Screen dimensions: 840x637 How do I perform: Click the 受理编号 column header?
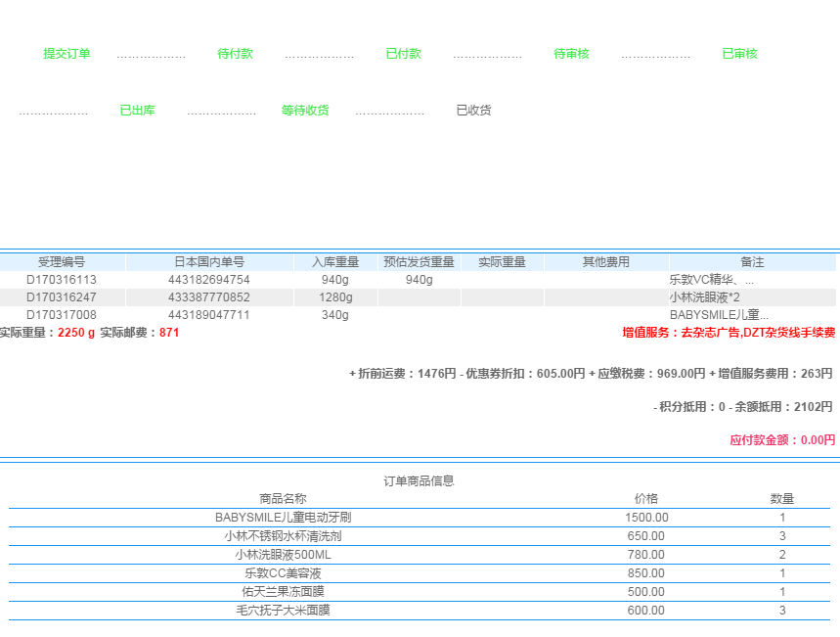tap(62, 262)
